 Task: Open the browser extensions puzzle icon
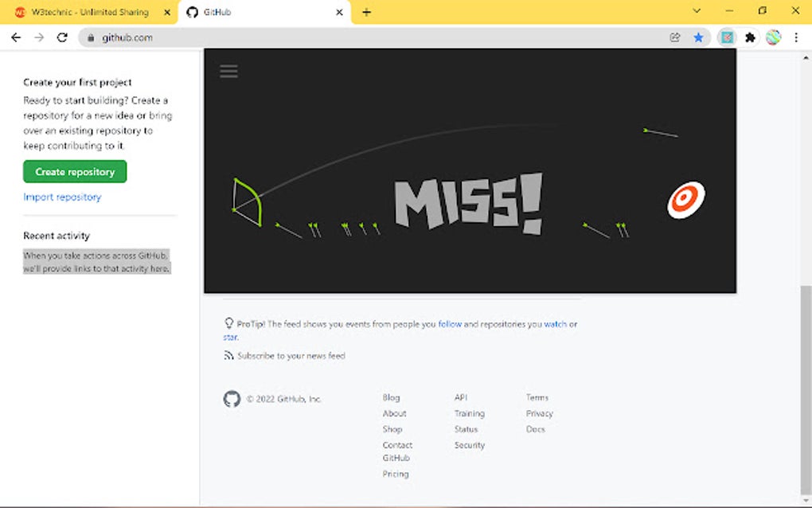[x=749, y=37]
